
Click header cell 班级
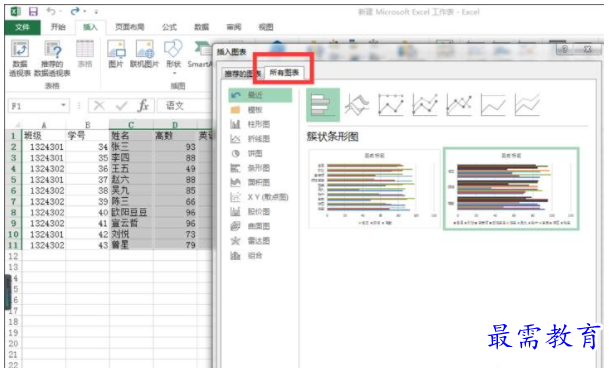44,136
